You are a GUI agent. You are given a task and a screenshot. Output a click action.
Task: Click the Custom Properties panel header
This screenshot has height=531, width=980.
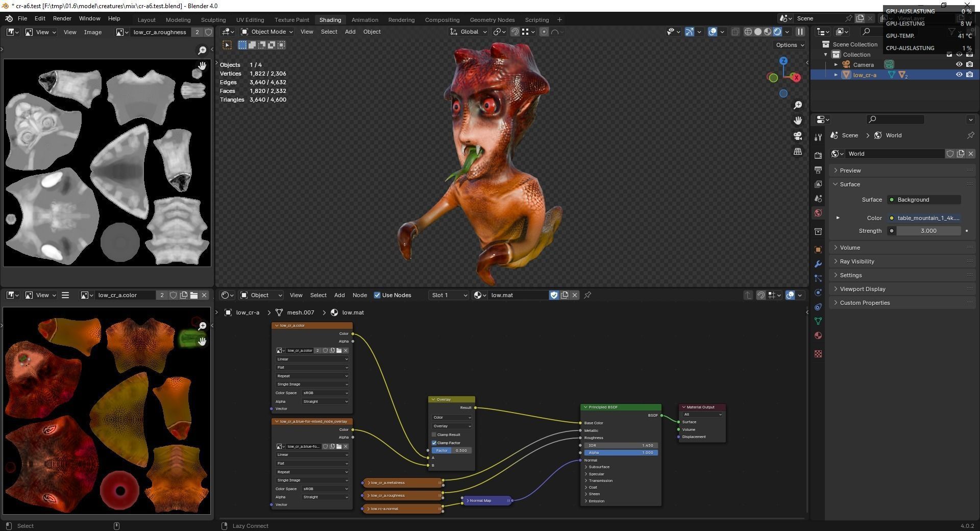(x=902, y=303)
